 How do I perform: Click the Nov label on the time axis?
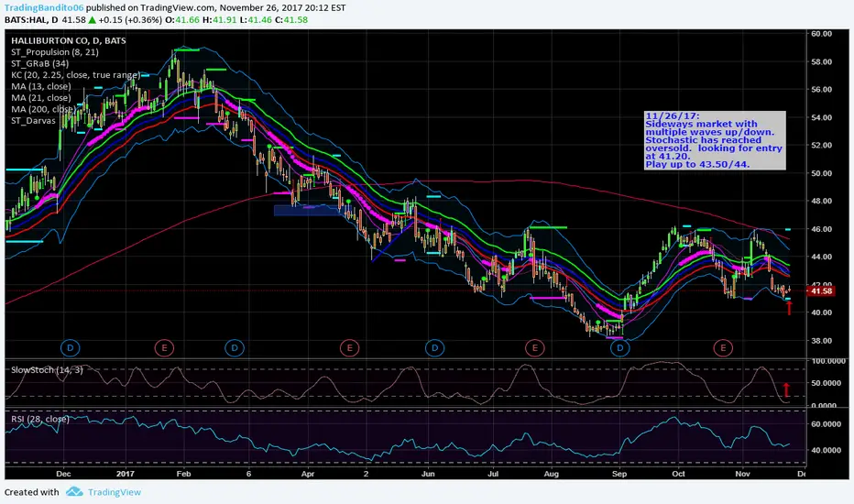pos(742,474)
